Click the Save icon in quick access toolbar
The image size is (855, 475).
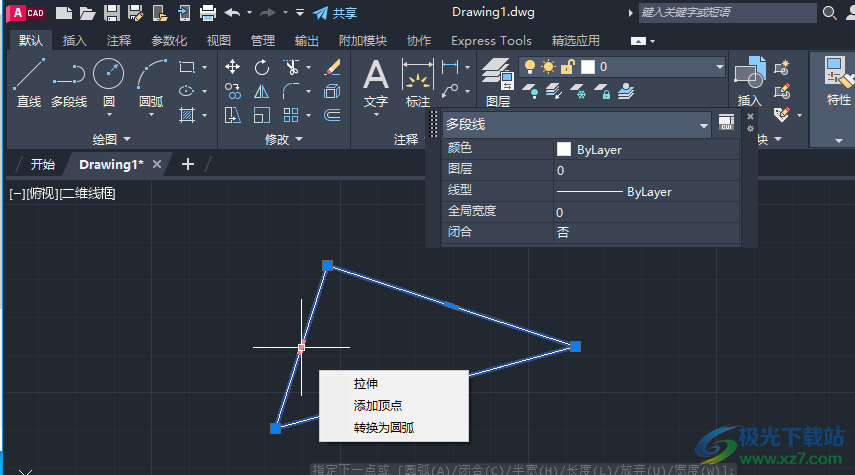112,13
